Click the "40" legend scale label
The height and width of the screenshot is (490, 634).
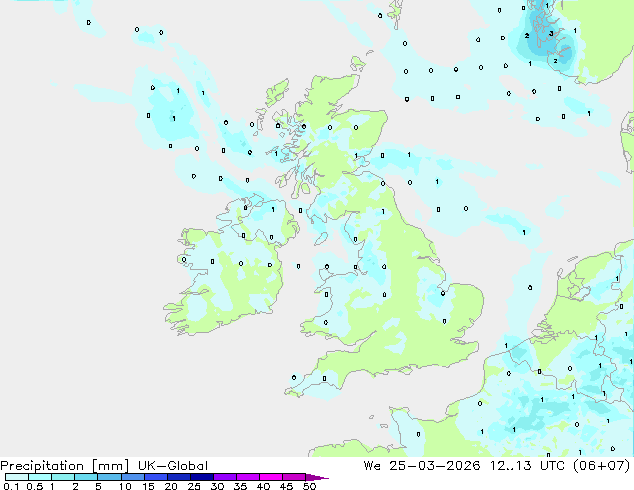pyautogui.click(x=263, y=486)
